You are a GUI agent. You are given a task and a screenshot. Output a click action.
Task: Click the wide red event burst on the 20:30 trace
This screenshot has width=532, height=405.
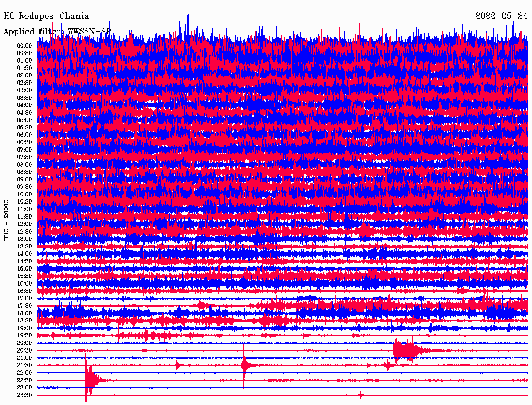(405, 350)
